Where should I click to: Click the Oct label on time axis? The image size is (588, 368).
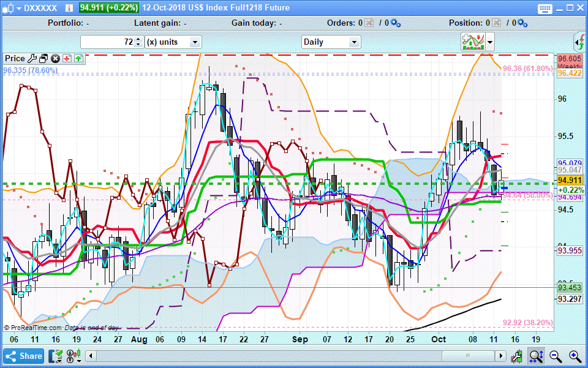click(439, 339)
